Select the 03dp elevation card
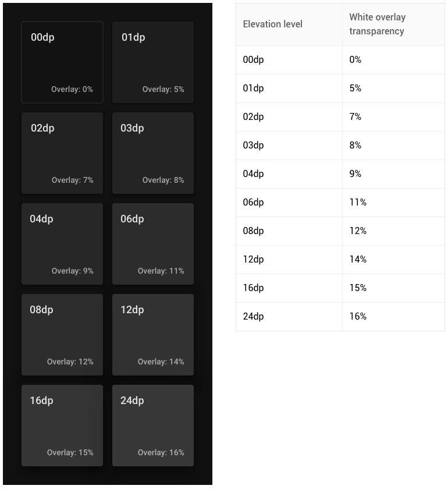The width and height of the screenshot is (448, 489). pos(153,153)
